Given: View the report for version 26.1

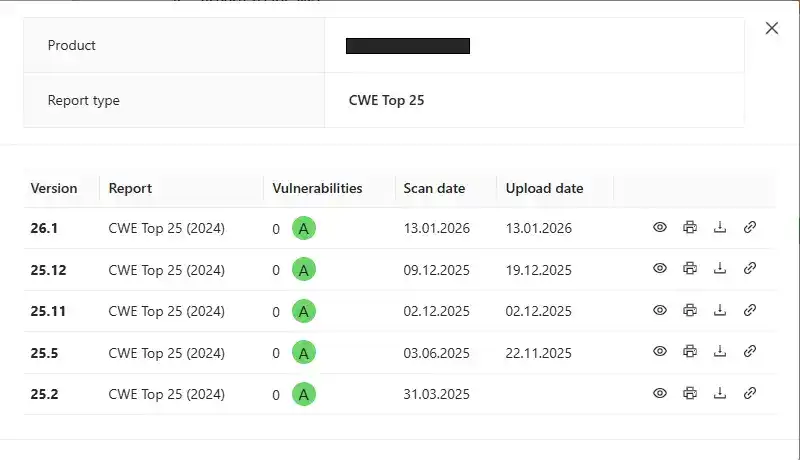Looking at the screenshot, I should pyautogui.click(x=660, y=228).
